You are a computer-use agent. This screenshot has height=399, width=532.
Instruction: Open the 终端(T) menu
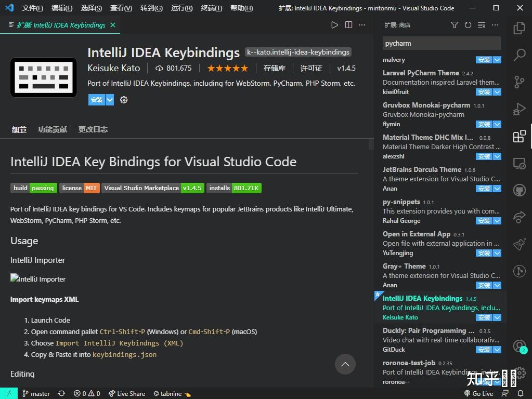[211, 8]
